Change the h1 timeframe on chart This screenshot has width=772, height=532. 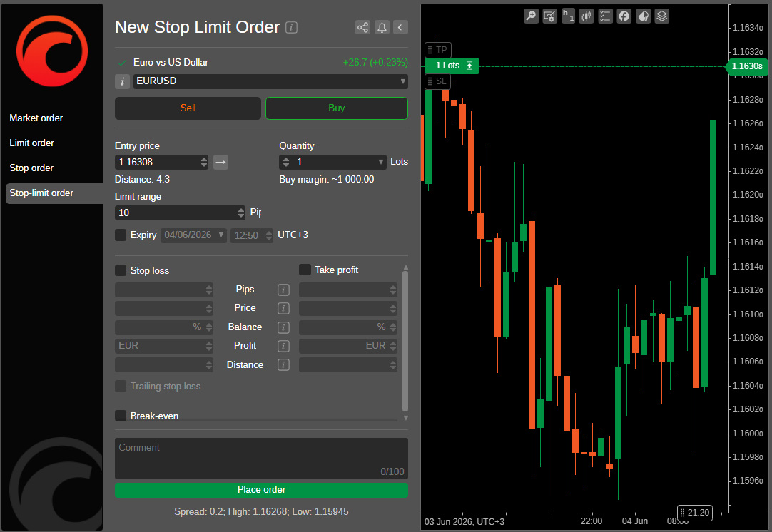click(568, 16)
